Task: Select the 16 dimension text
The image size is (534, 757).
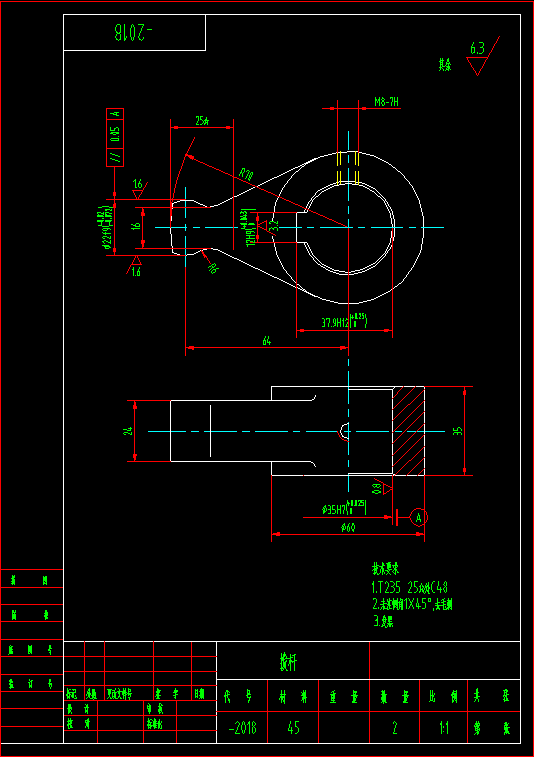Action: [136, 226]
